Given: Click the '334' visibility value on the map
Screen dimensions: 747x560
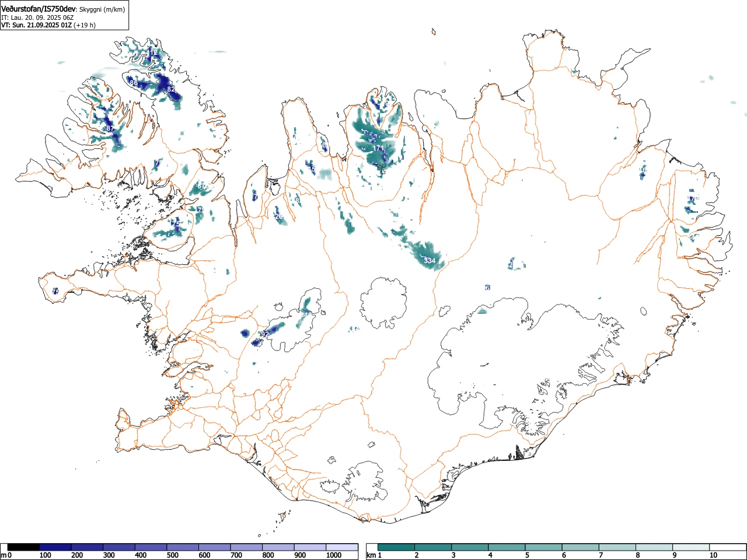Looking at the screenshot, I should (x=430, y=260).
